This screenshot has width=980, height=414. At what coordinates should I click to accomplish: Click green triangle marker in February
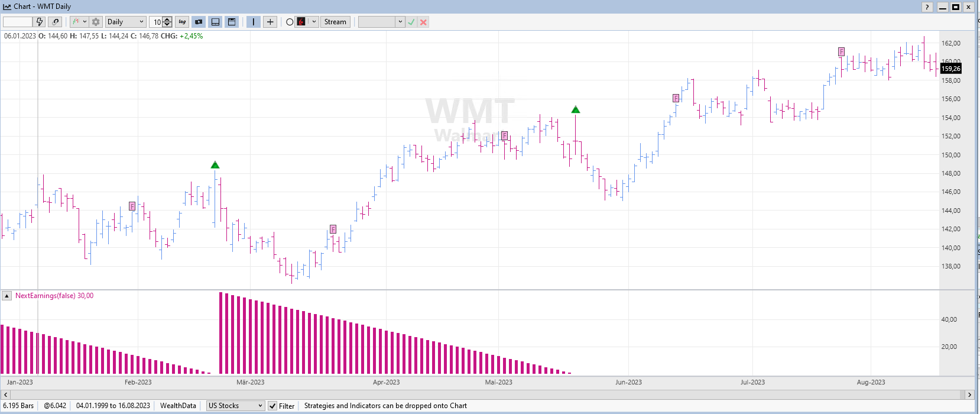pyautogui.click(x=215, y=165)
